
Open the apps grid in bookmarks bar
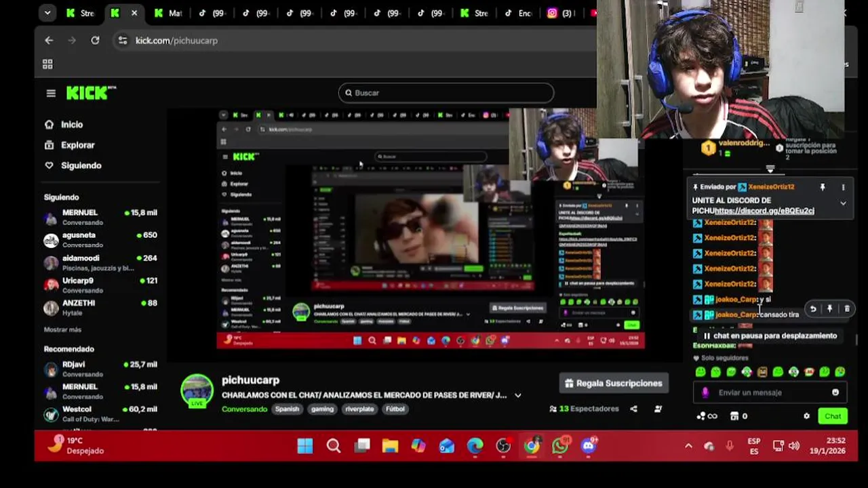pyautogui.click(x=47, y=64)
